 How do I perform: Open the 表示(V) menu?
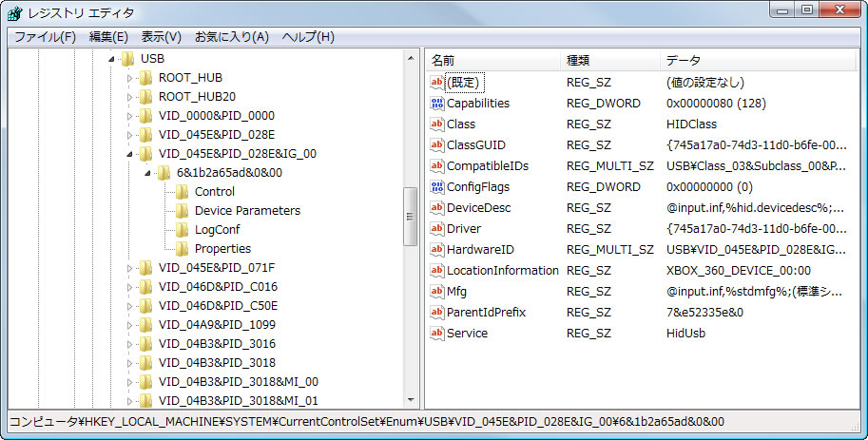click(161, 37)
